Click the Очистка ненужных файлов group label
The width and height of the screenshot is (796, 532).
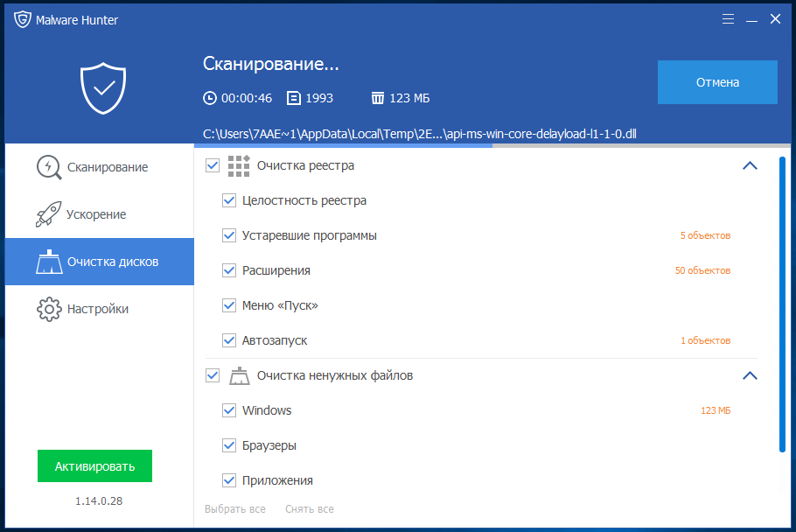tap(335, 375)
